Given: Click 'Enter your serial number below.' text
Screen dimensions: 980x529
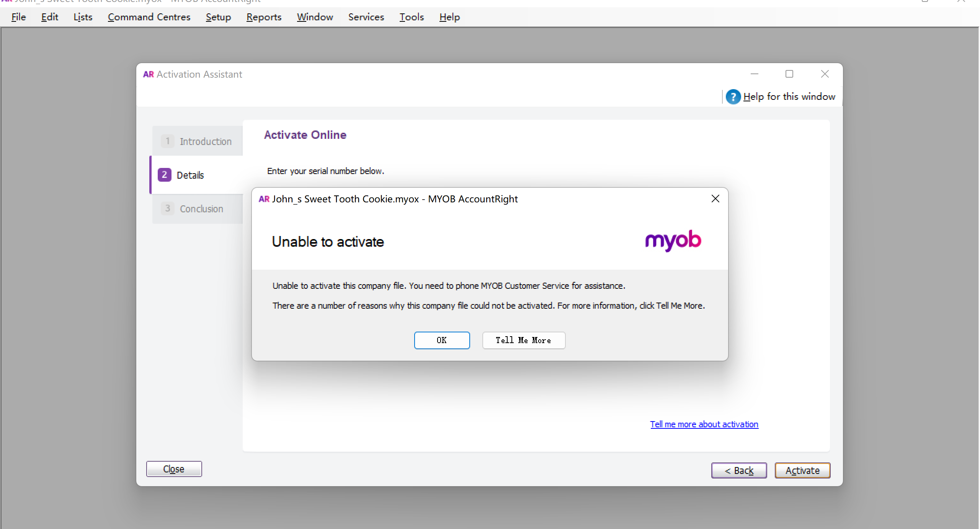Looking at the screenshot, I should [325, 171].
